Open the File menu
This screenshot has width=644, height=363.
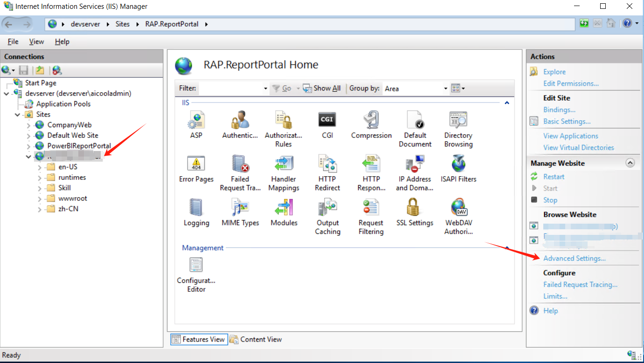tap(13, 41)
